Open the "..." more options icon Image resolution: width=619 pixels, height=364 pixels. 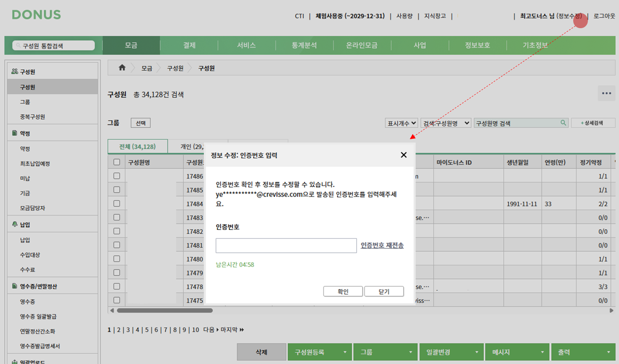(606, 93)
